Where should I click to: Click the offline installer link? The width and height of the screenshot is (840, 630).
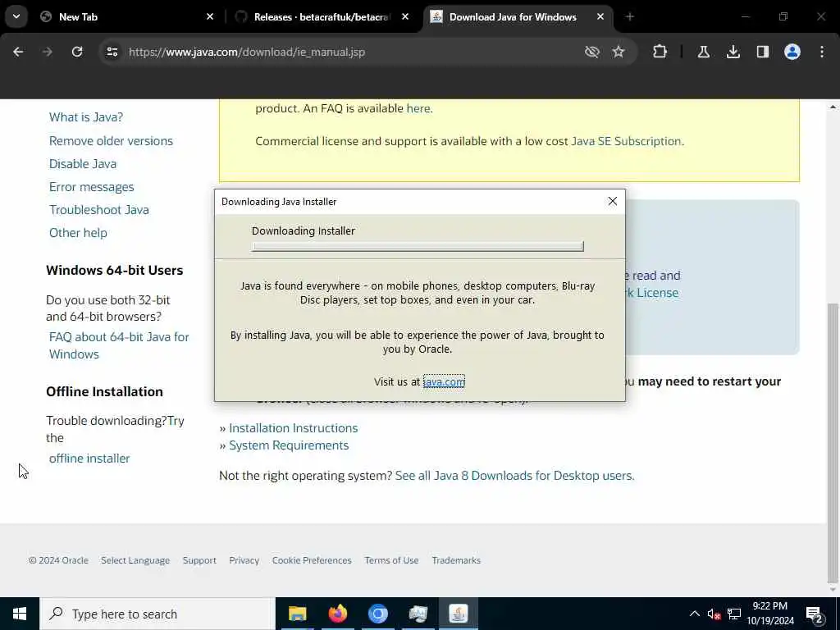coord(89,459)
